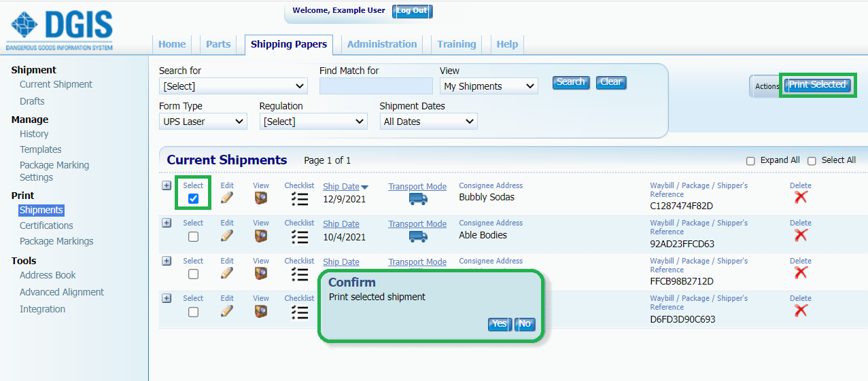Delete the shipment with reference D6FD3D90C693
This screenshot has width=868, height=381.
coord(801,310)
